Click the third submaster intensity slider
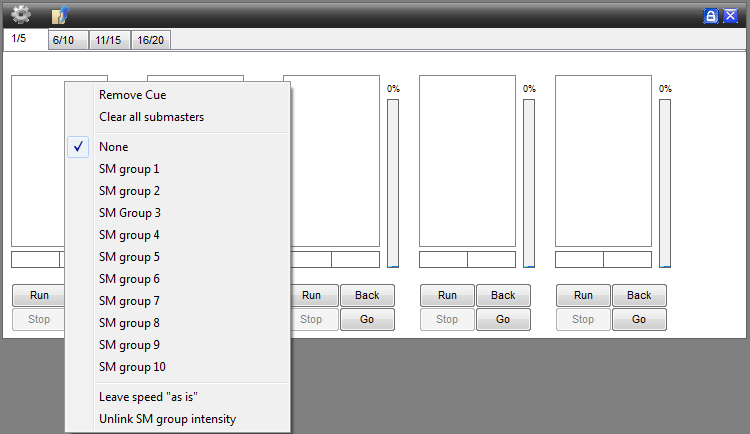Screen dimensions: 750x434 point(393,183)
